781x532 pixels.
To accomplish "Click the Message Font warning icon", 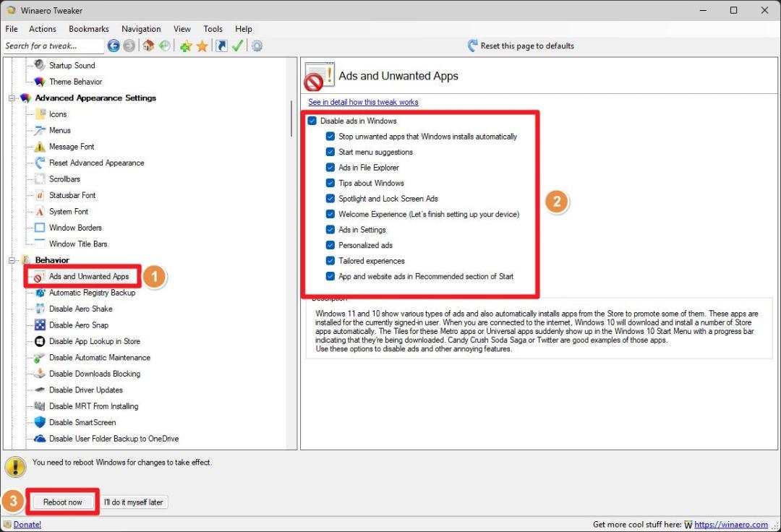I will point(39,146).
